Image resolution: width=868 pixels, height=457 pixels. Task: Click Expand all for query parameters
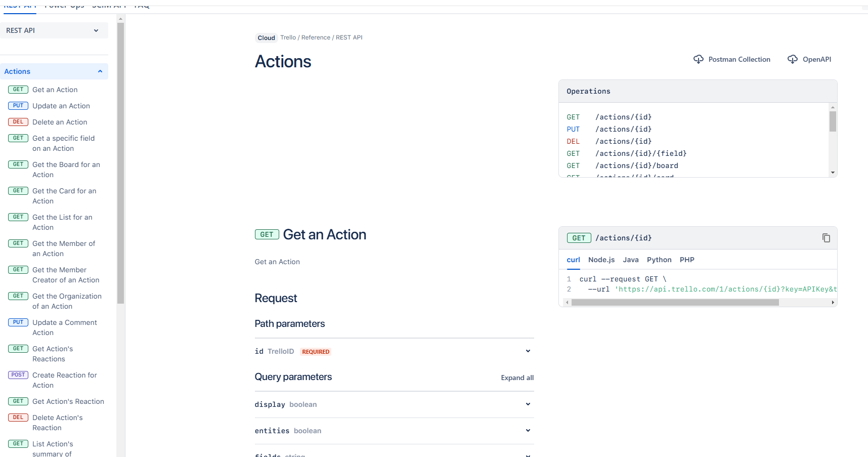(517, 378)
